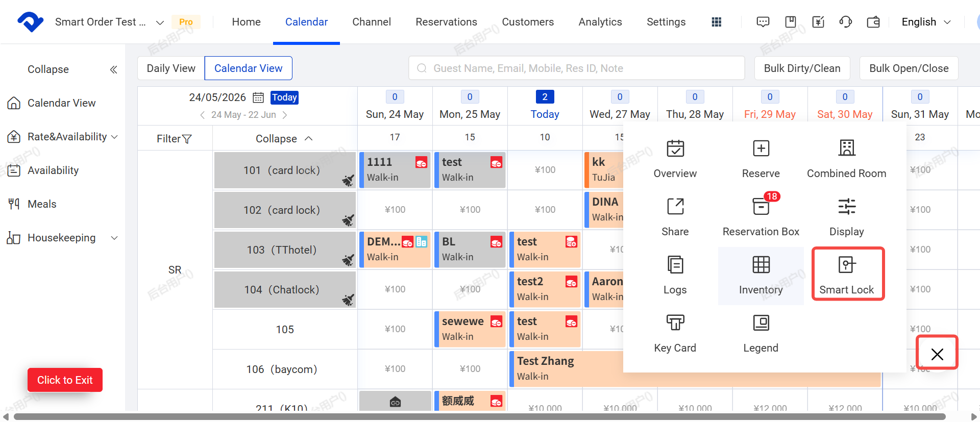
Task: Open the DINA Walk-in reservation
Action: [x=604, y=210]
